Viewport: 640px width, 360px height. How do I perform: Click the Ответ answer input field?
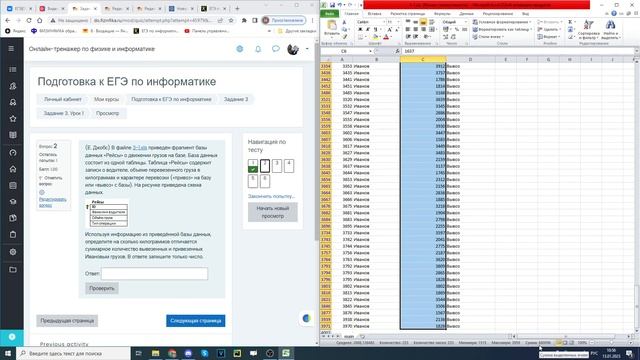(x=154, y=273)
